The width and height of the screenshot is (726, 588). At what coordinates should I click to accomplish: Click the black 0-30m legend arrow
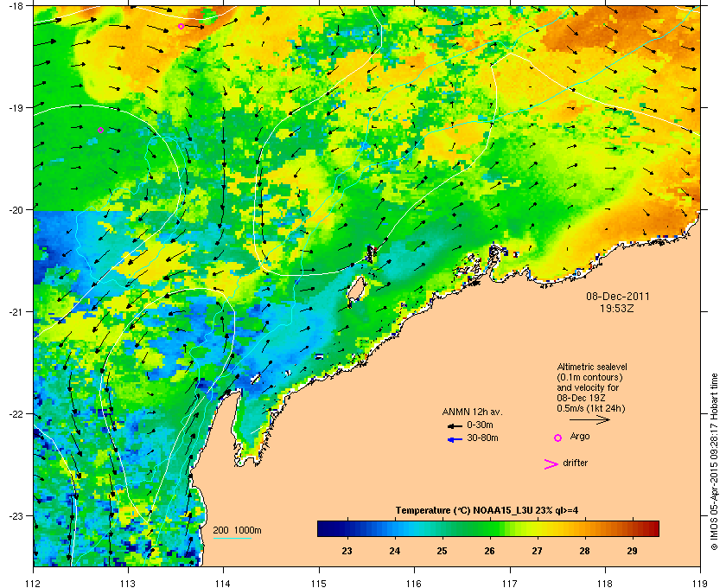(455, 425)
